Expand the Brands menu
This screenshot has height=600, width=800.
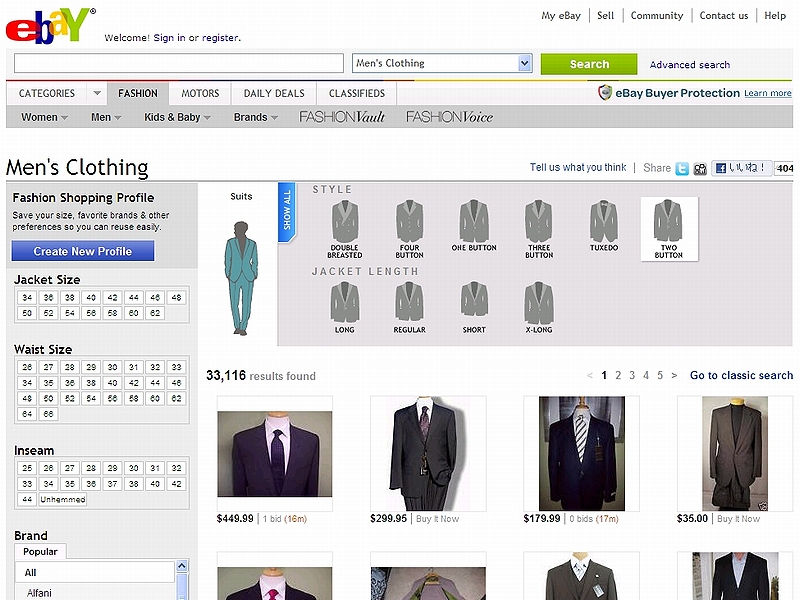pos(252,117)
